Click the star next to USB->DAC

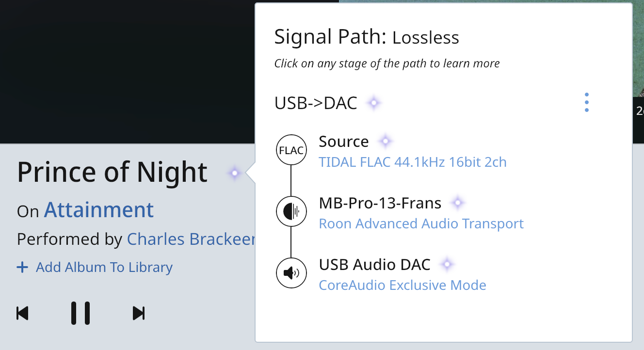[x=373, y=103]
